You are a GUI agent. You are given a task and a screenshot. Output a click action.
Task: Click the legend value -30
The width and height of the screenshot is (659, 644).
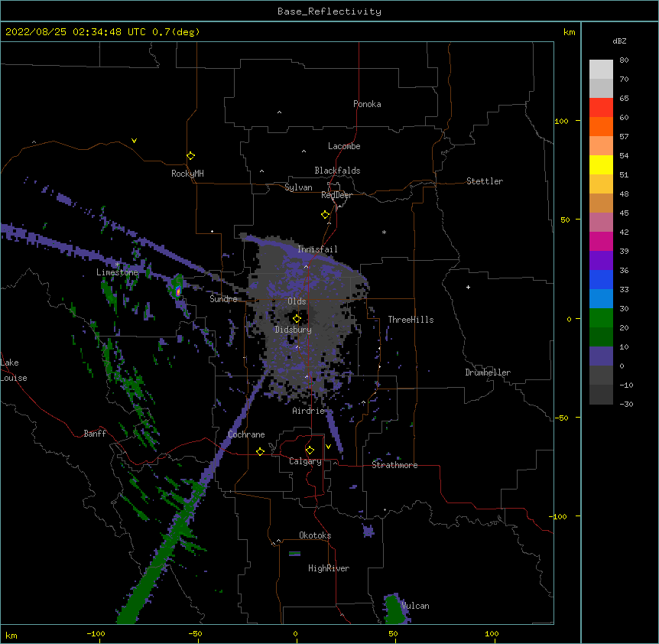[626, 405]
